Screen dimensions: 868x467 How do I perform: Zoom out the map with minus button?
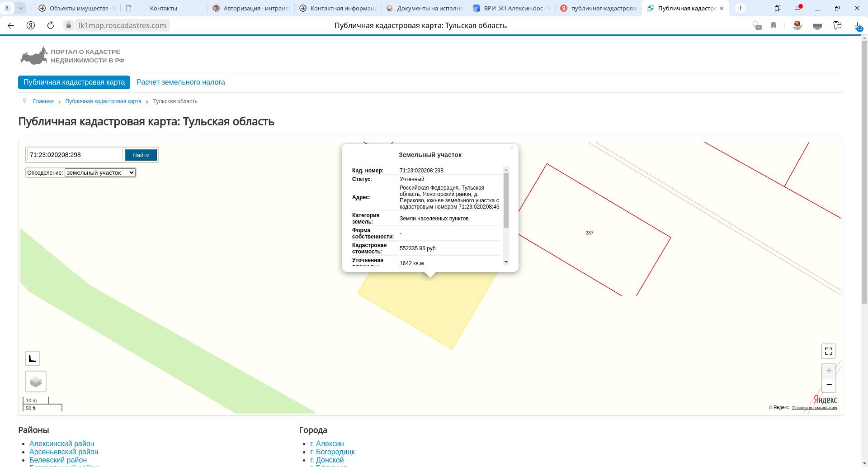[x=829, y=385]
